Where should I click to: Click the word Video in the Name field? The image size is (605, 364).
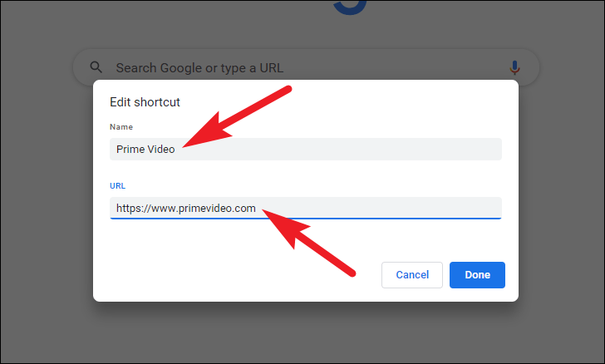[x=161, y=150]
